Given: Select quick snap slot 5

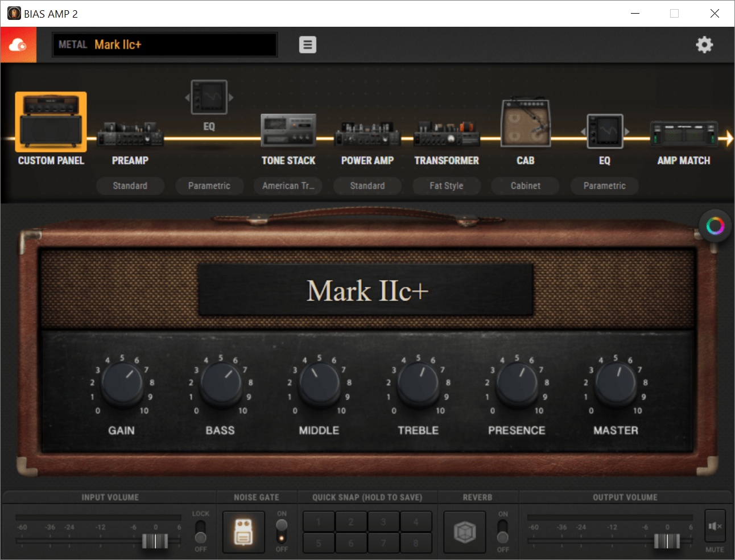Looking at the screenshot, I should point(319,543).
